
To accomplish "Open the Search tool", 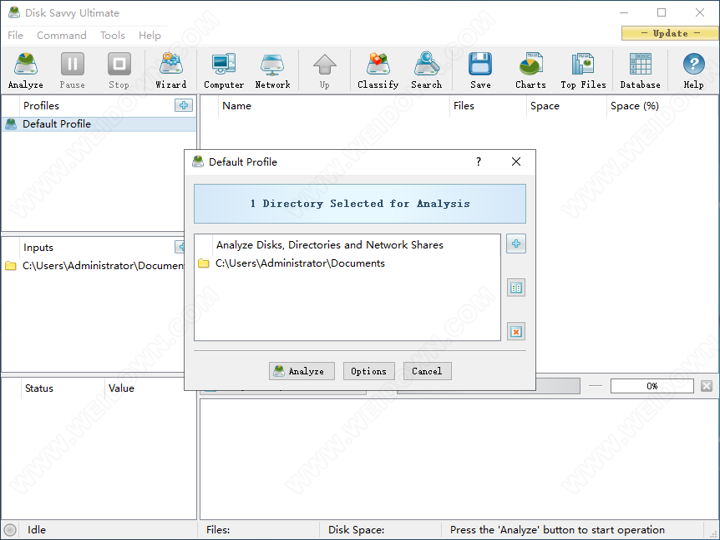I will [427, 70].
